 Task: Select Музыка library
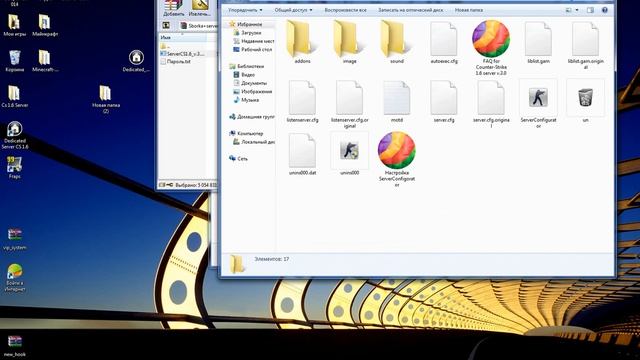246,100
